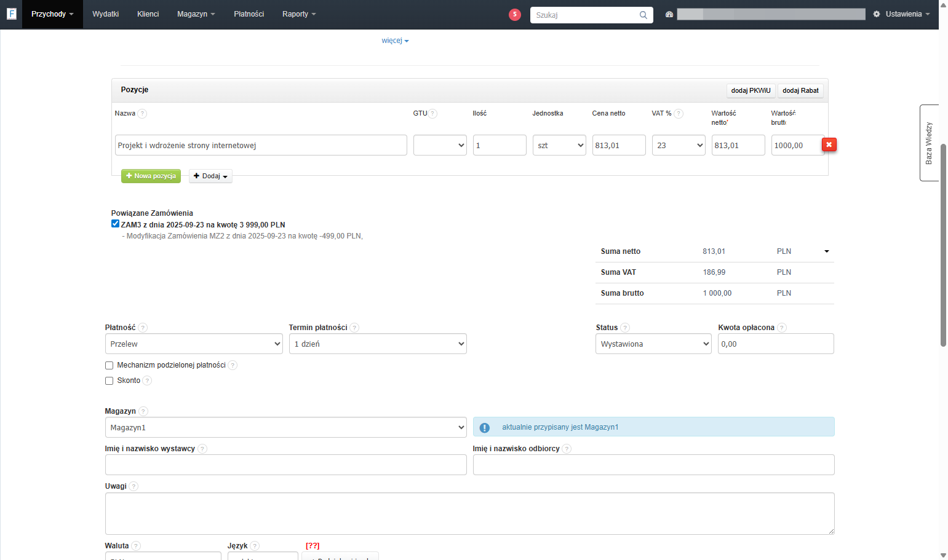Open the Magazyn1 warehouse dropdown
This screenshot has height=560, width=948.
pyautogui.click(x=286, y=427)
